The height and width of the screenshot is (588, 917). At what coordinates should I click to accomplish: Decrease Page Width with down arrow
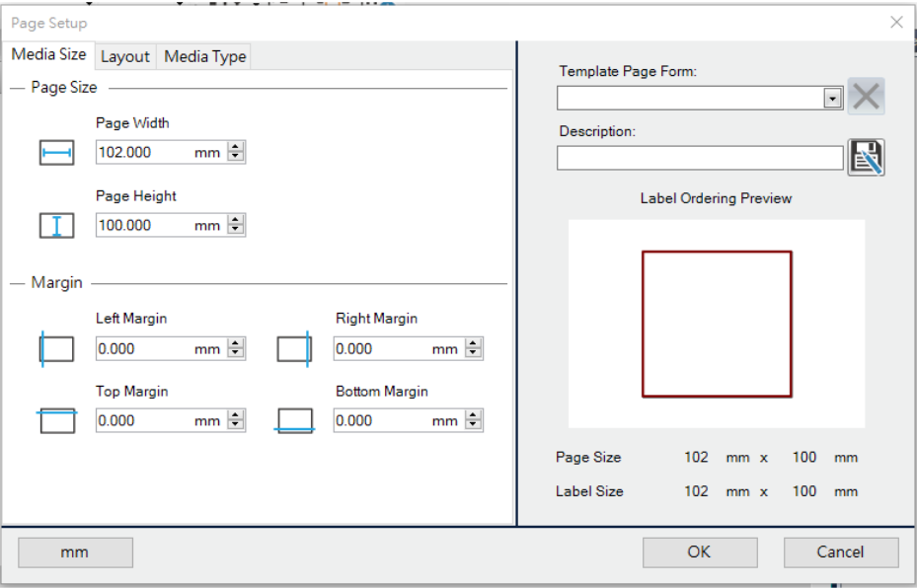click(x=236, y=157)
